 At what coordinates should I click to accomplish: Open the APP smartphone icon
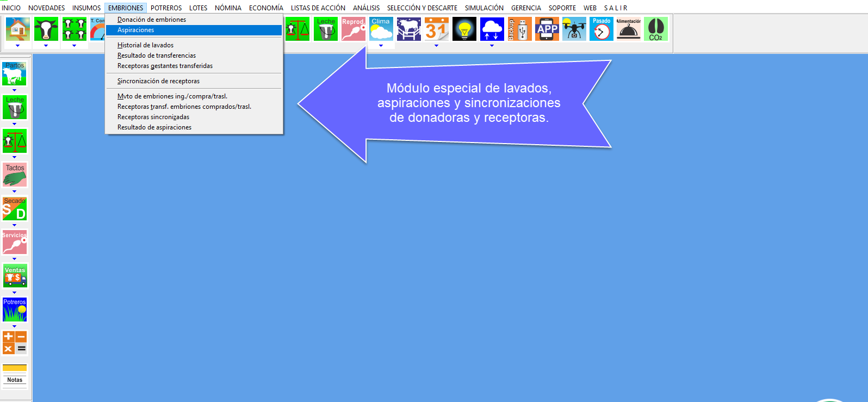point(547,29)
